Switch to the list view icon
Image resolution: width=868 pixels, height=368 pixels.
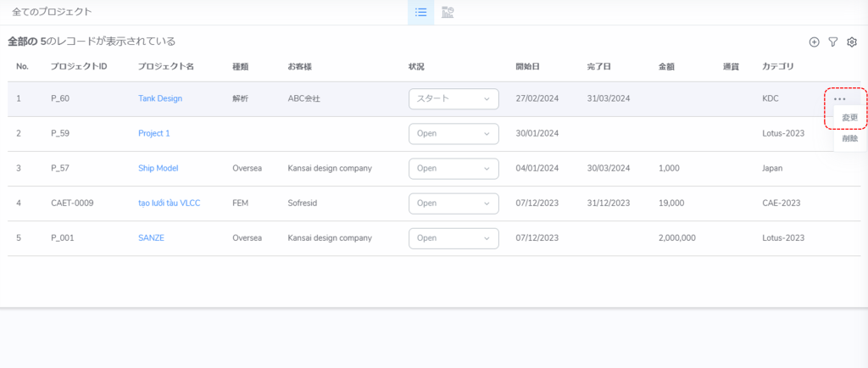420,12
